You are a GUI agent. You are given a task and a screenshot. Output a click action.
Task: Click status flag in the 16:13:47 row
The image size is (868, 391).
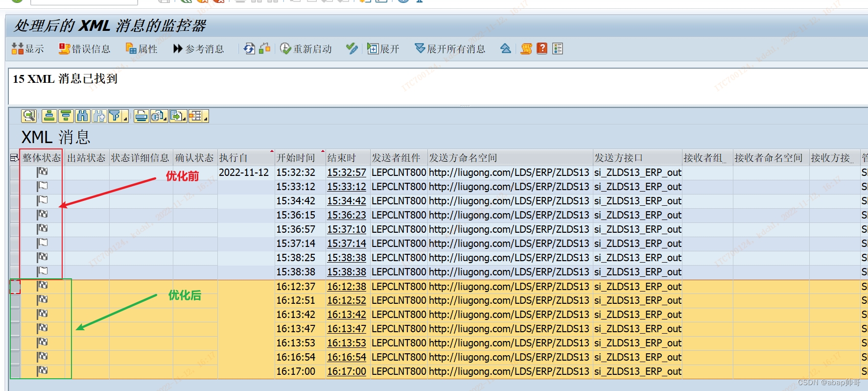tap(42, 328)
